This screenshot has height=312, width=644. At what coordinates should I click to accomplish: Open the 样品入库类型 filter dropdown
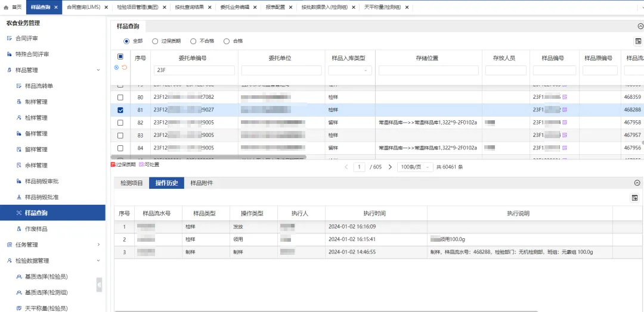click(x=349, y=70)
